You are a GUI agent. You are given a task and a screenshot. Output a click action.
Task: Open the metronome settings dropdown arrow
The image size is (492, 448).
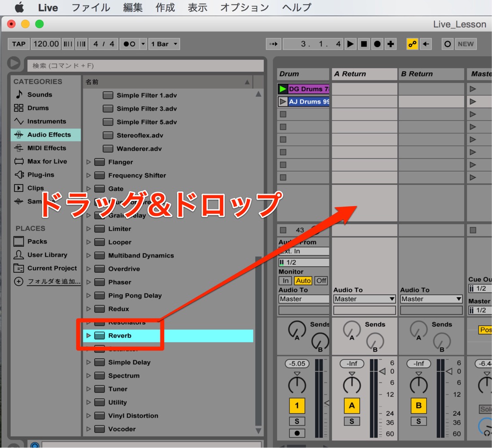pos(143,44)
